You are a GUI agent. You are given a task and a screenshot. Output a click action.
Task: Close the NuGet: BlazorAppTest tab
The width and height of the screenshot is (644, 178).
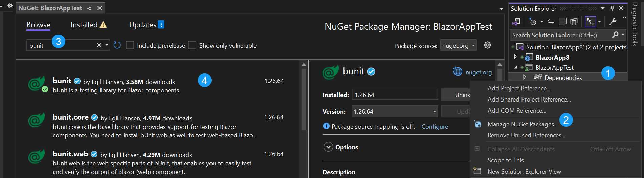tap(100, 8)
